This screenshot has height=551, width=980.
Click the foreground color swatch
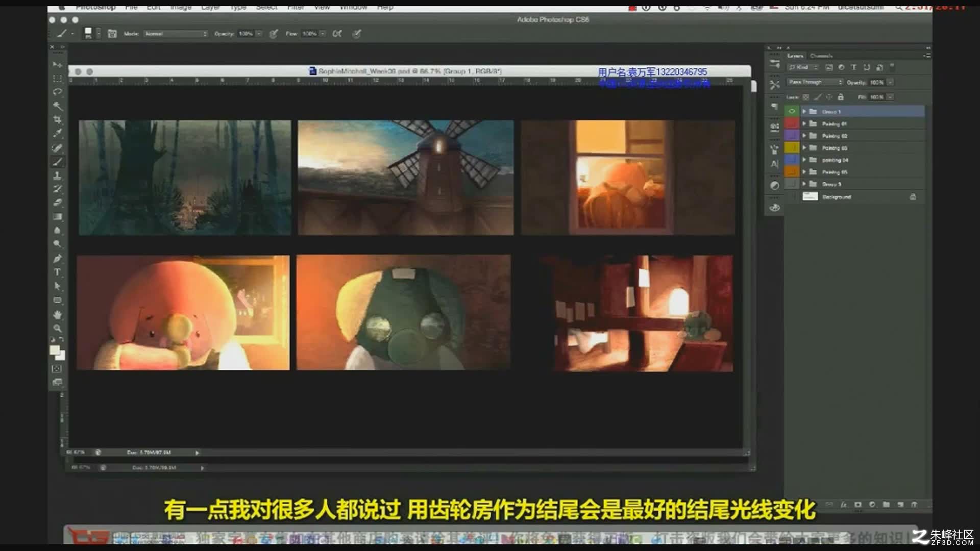(x=55, y=350)
